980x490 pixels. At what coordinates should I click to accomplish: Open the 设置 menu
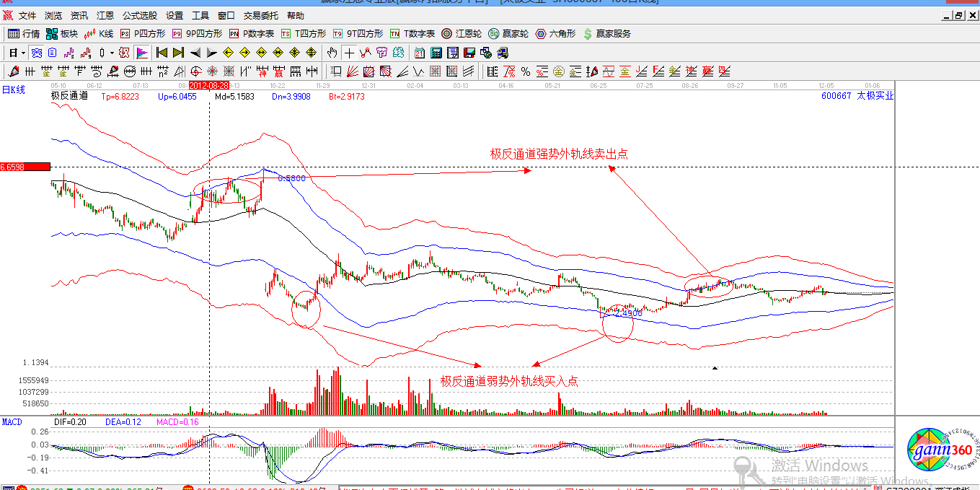(175, 15)
